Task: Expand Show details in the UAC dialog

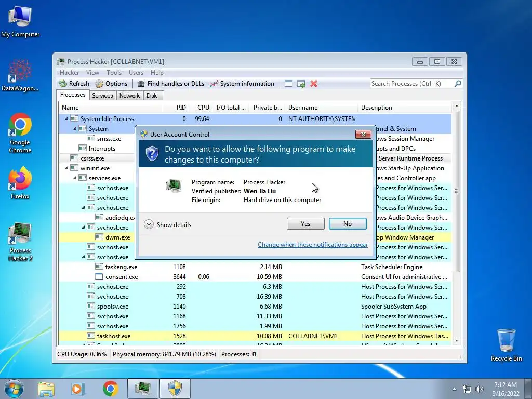Action: tap(168, 224)
